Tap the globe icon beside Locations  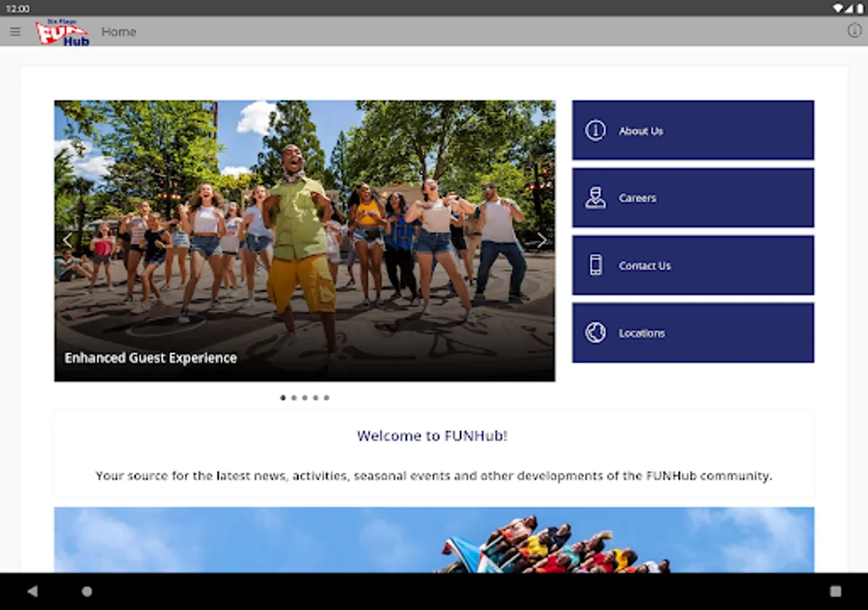coord(595,332)
